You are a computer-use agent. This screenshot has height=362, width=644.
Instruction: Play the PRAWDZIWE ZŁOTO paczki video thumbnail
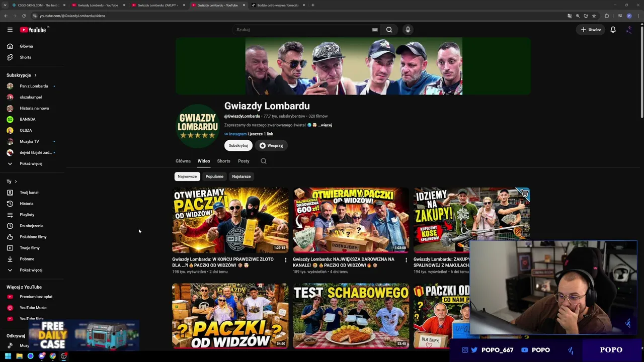coord(230,220)
